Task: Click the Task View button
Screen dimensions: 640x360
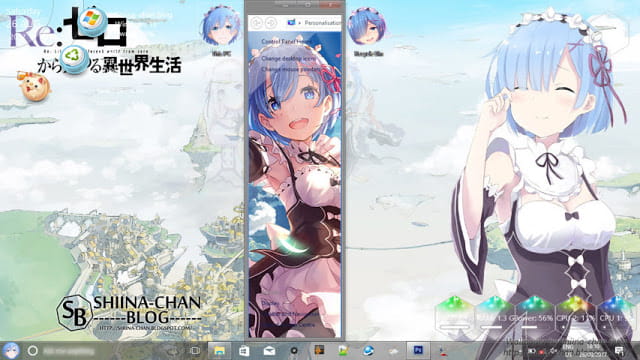Action: pyautogui.click(x=196, y=351)
